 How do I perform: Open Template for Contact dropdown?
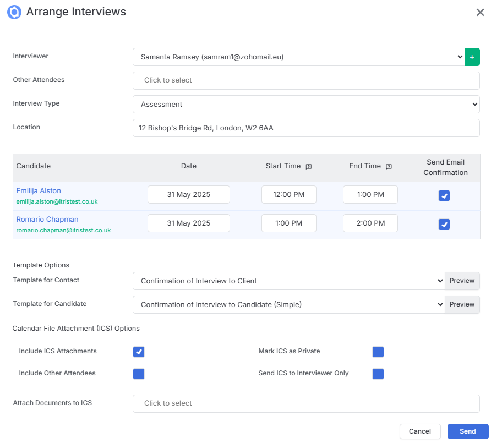[289, 281]
